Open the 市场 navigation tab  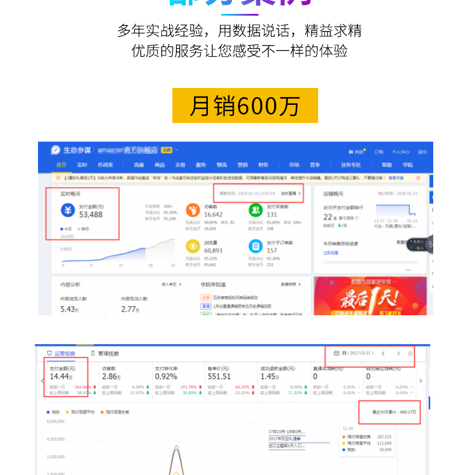[x=294, y=165]
